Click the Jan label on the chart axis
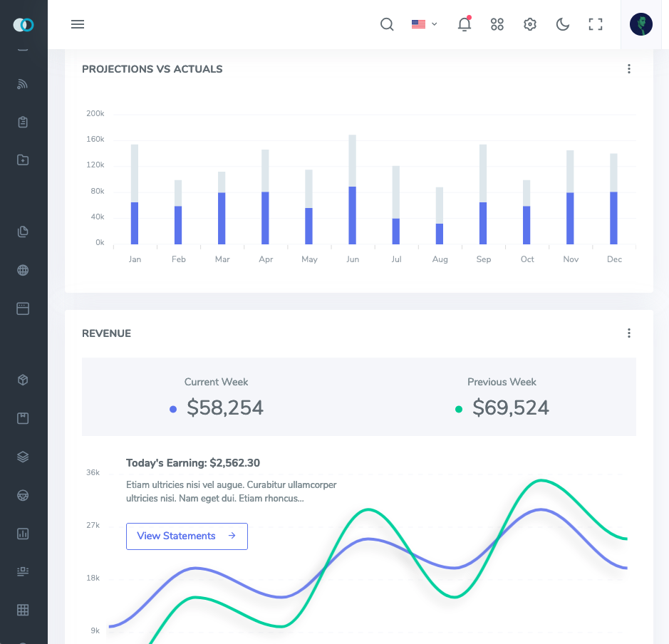The image size is (669, 644). (135, 259)
